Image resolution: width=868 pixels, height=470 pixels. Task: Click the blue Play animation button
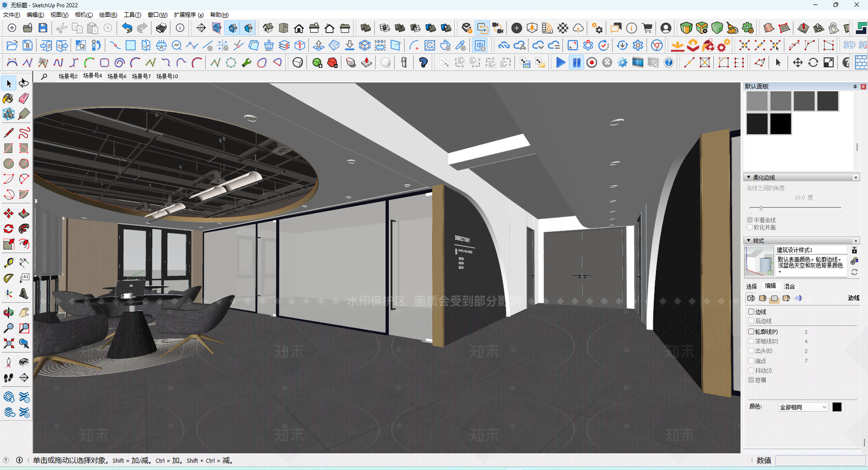coord(560,62)
